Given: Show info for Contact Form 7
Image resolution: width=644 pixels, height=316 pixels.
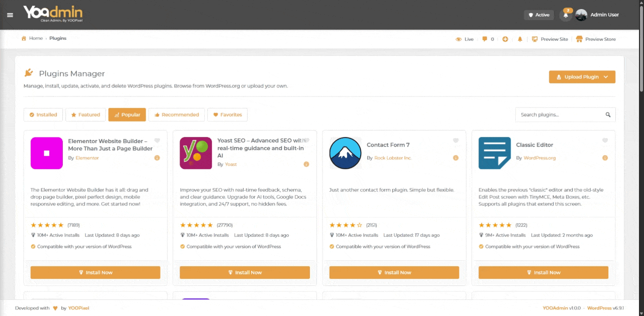Looking at the screenshot, I should tap(456, 158).
